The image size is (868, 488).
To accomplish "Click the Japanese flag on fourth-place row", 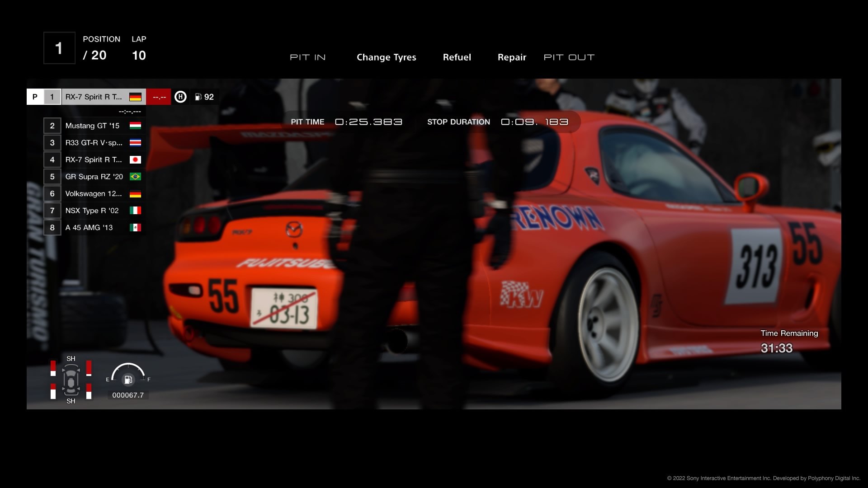I will [x=135, y=160].
